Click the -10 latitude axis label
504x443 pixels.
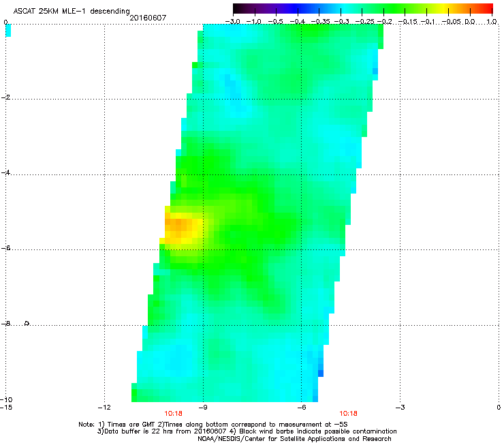pyautogui.click(x=6, y=399)
